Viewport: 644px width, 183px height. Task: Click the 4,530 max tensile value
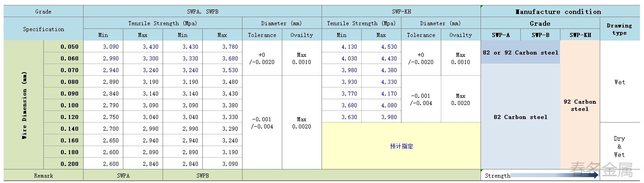[x=381, y=47]
